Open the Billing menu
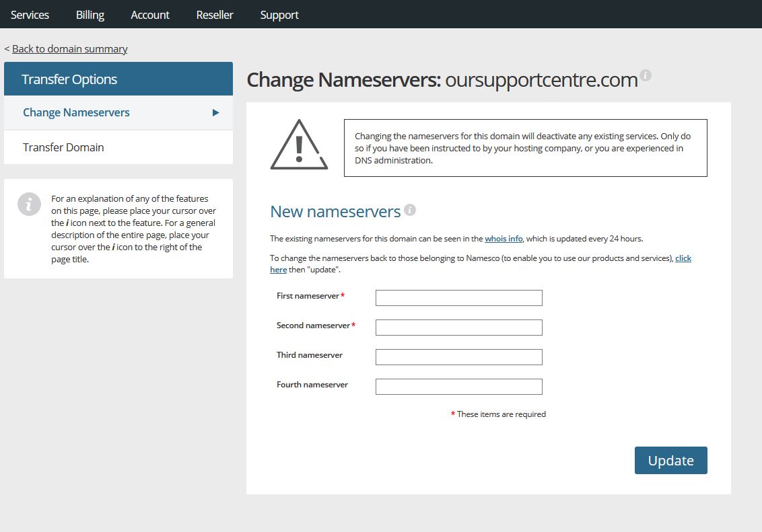Screen dimensions: 762x532 tap(90, 15)
